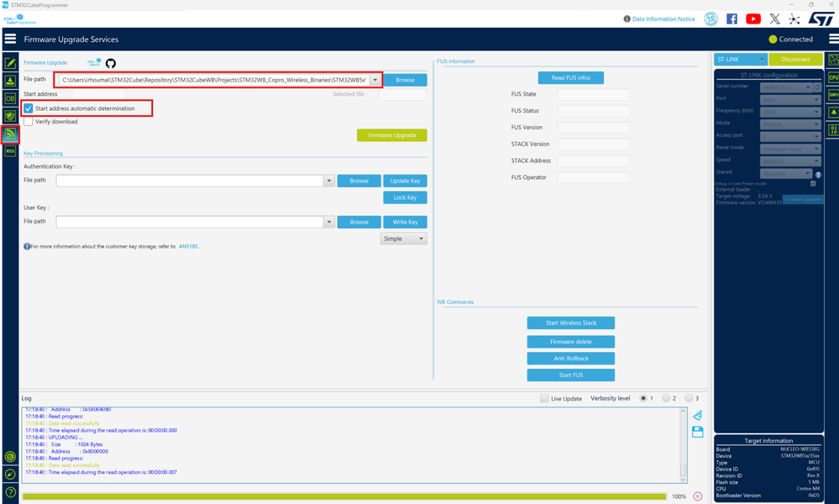839x504 pixels.
Task: Click the Firmware Upgrade green button
Action: point(391,135)
